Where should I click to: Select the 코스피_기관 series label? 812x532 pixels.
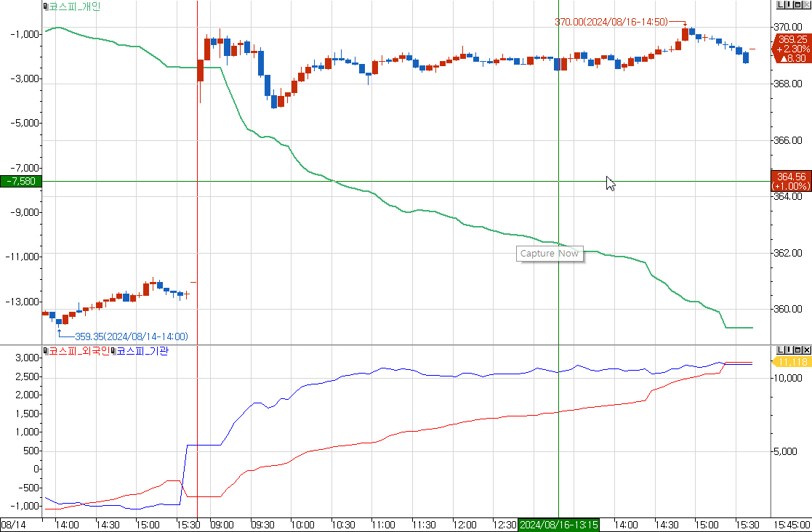coord(142,351)
